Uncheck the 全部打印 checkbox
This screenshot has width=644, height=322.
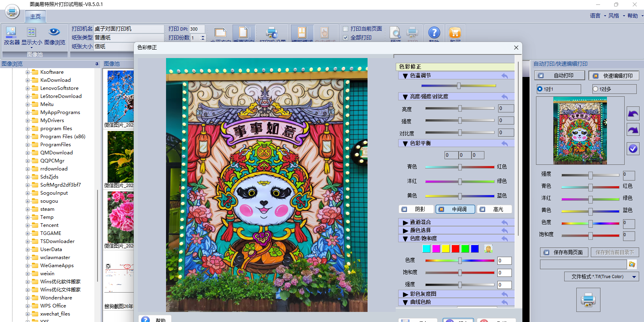pyautogui.click(x=345, y=37)
